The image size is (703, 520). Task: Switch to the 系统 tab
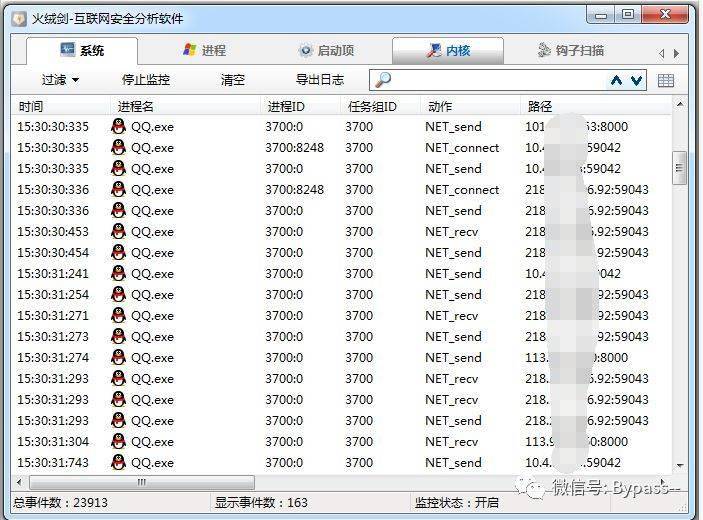tap(82, 50)
